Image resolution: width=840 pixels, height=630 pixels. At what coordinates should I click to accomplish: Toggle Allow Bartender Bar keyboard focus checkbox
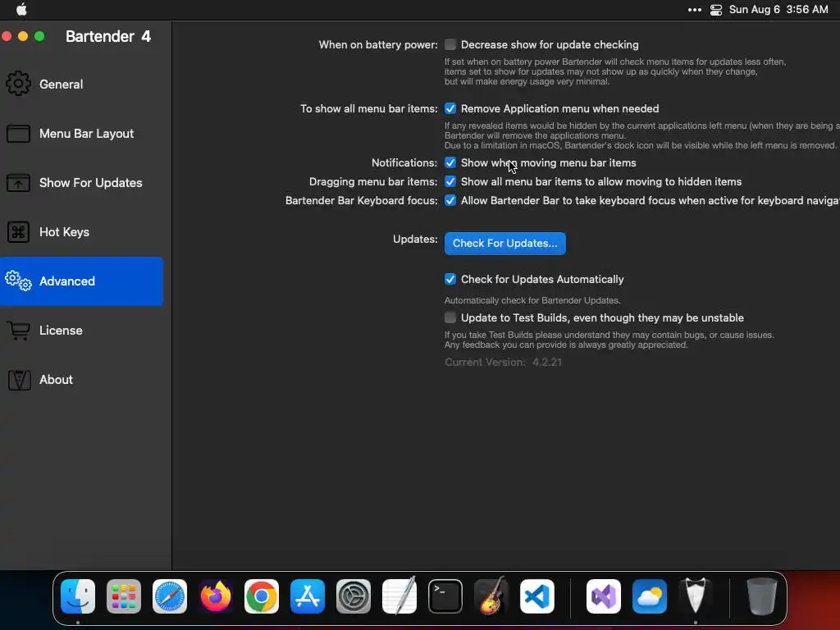pyautogui.click(x=450, y=200)
